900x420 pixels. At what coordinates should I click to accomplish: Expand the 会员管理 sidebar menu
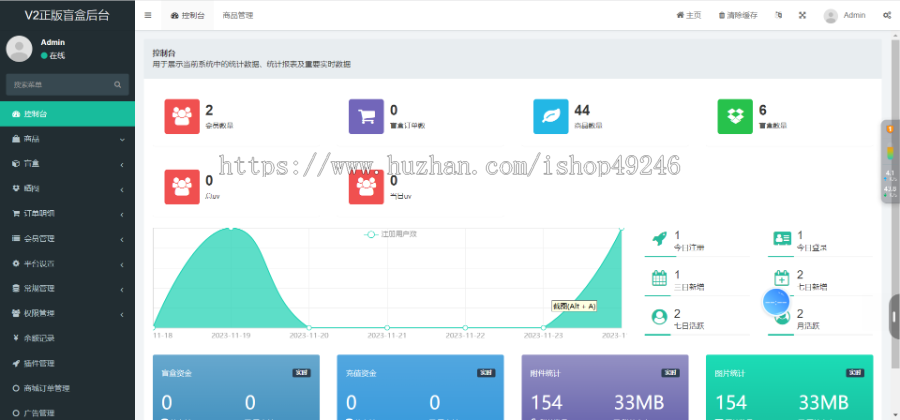(67, 239)
